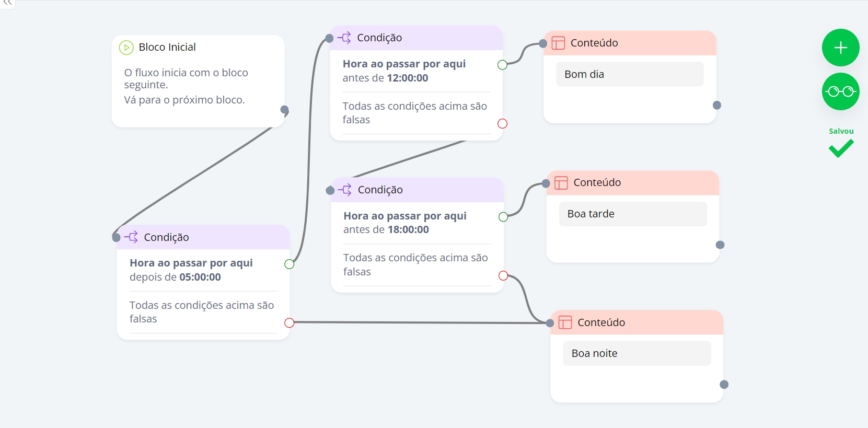The height and width of the screenshot is (428, 868).
Task: Click the branch icon of the 18:00:00 condition
Action: point(345,190)
